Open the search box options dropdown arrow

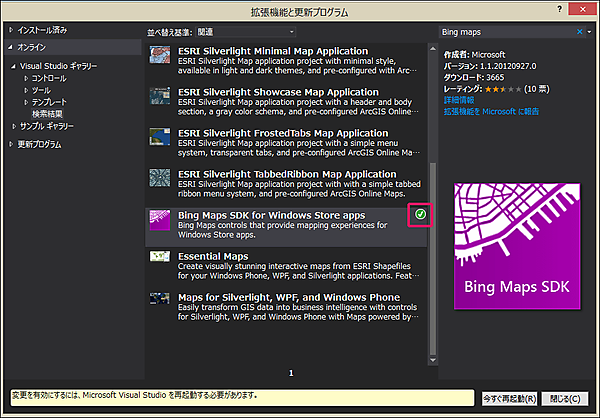pos(588,32)
